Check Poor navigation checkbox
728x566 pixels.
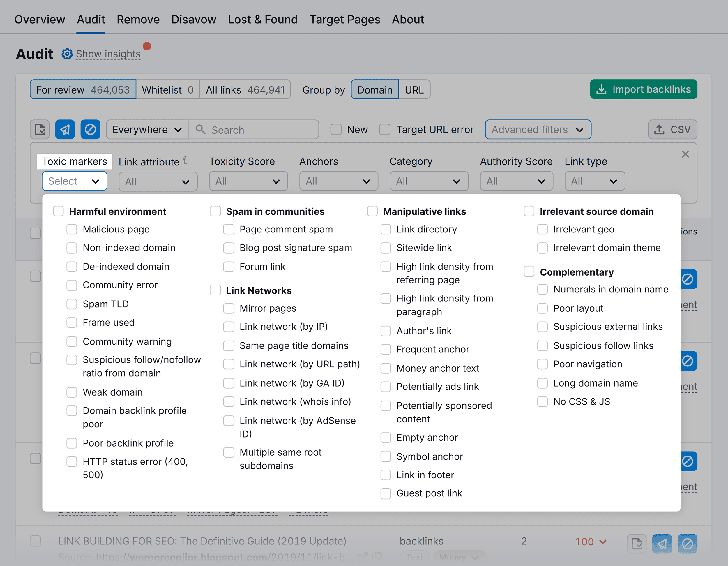coord(542,364)
